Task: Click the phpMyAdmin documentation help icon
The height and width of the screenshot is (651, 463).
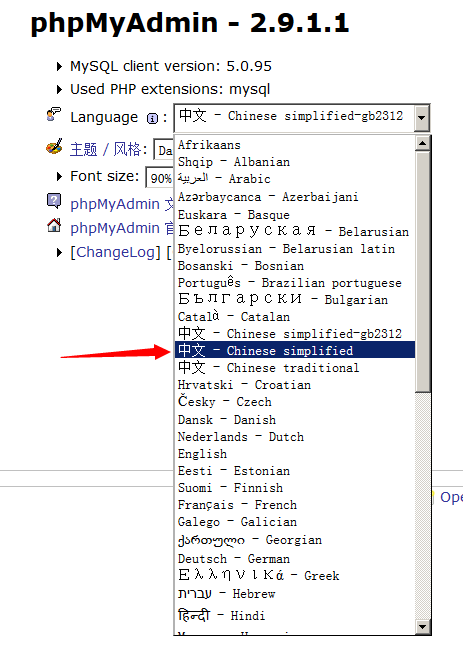Action: click(54, 201)
